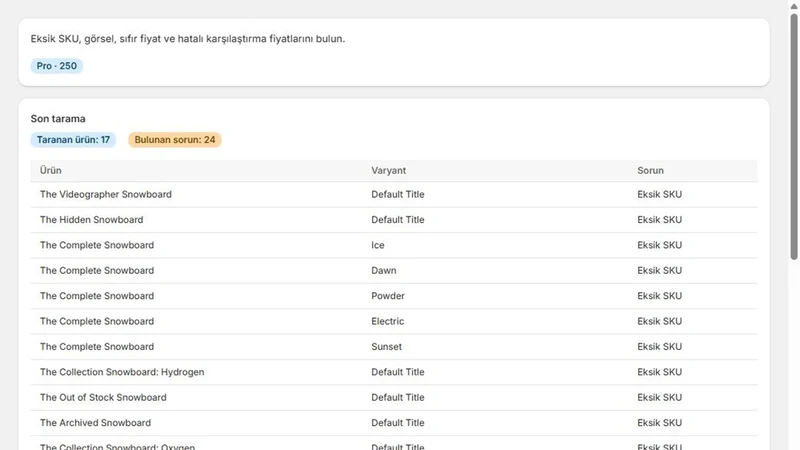Select The Complete Snowboard Ice variant row
Viewport: 800px width, 450px height.
click(394, 245)
